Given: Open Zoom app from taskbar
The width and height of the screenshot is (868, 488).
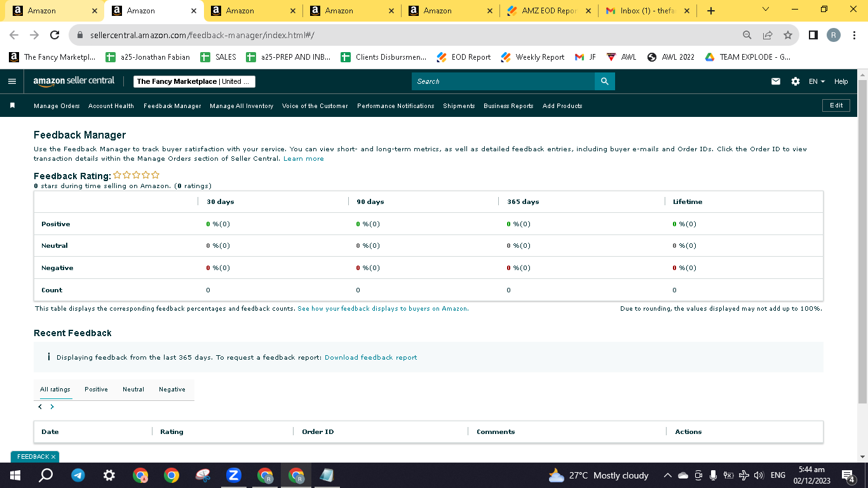Looking at the screenshot, I should (234, 475).
